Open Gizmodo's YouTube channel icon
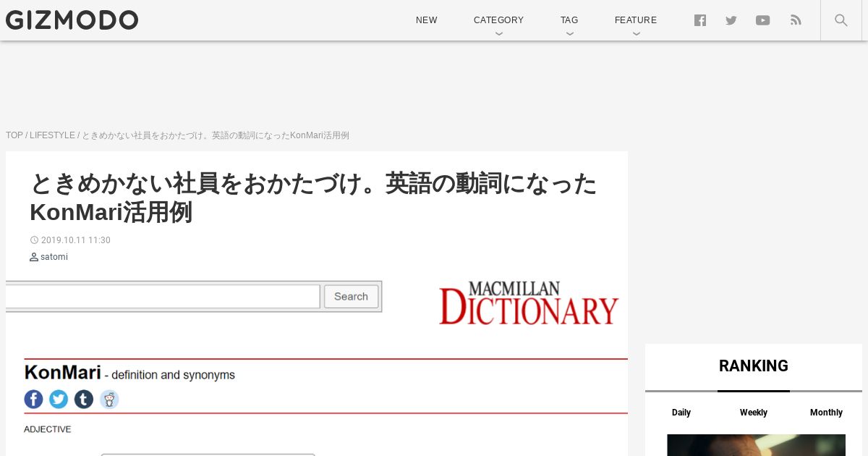Image resolution: width=868 pixels, height=456 pixels. click(x=763, y=20)
